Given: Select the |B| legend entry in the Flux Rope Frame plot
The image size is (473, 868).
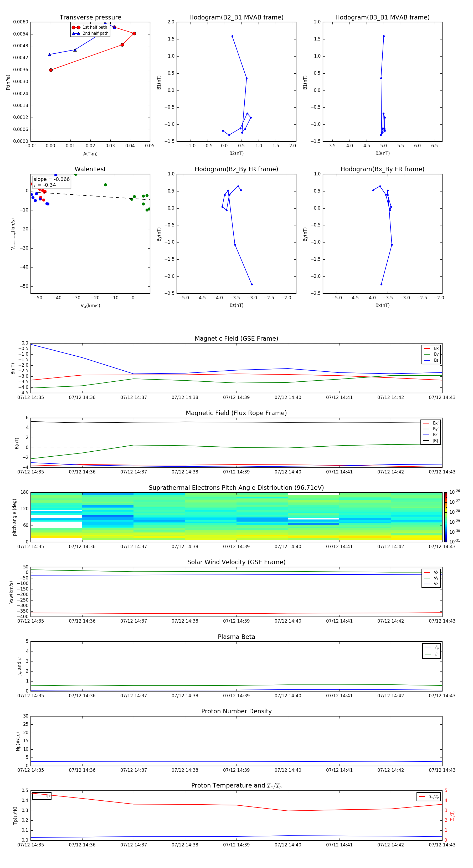Looking at the screenshot, I should (431, 441).
